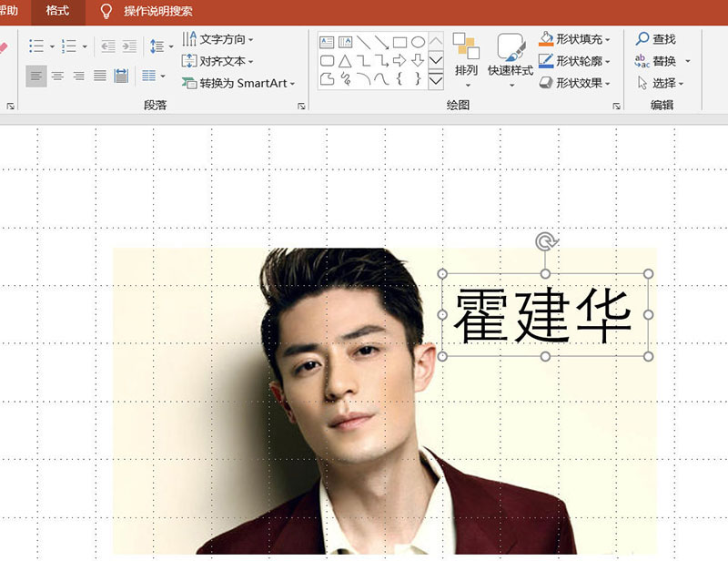Select the arc shape
The image size is (728, 561).
(363, 79)
